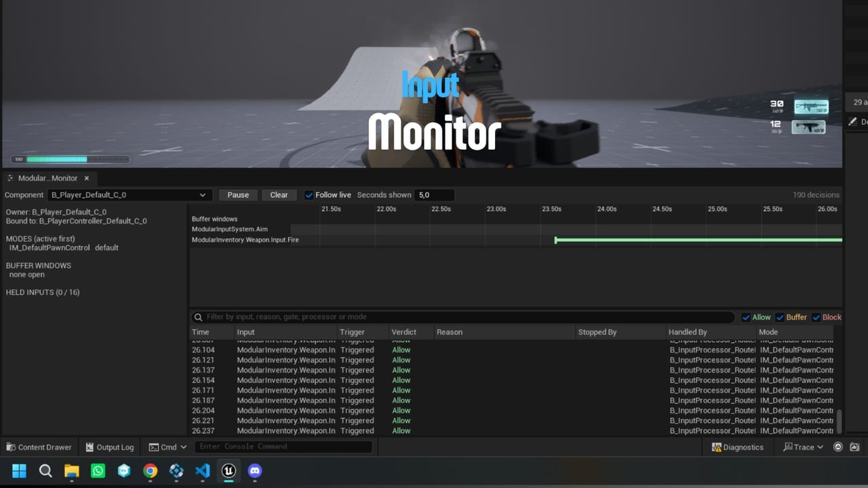Image resolution: width=868 pixels, height=488 pixels.
Task: Clear the input decisions log
Action: [x=279, y=195]
